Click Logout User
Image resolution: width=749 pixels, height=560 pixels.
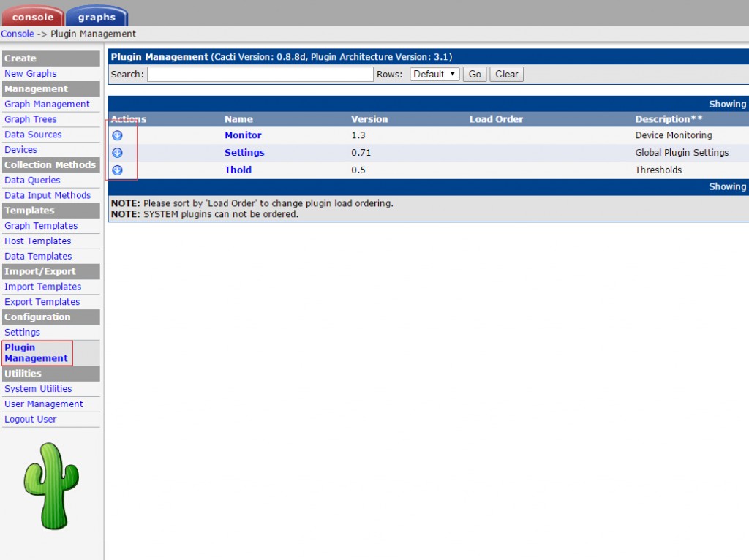click(31, 420)
